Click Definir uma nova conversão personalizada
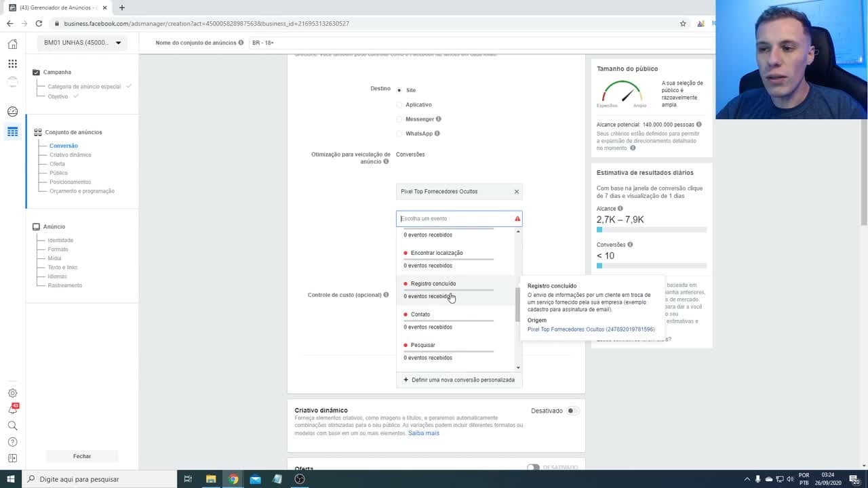Screen dimensions: 868x488 (x=459, y=380)
